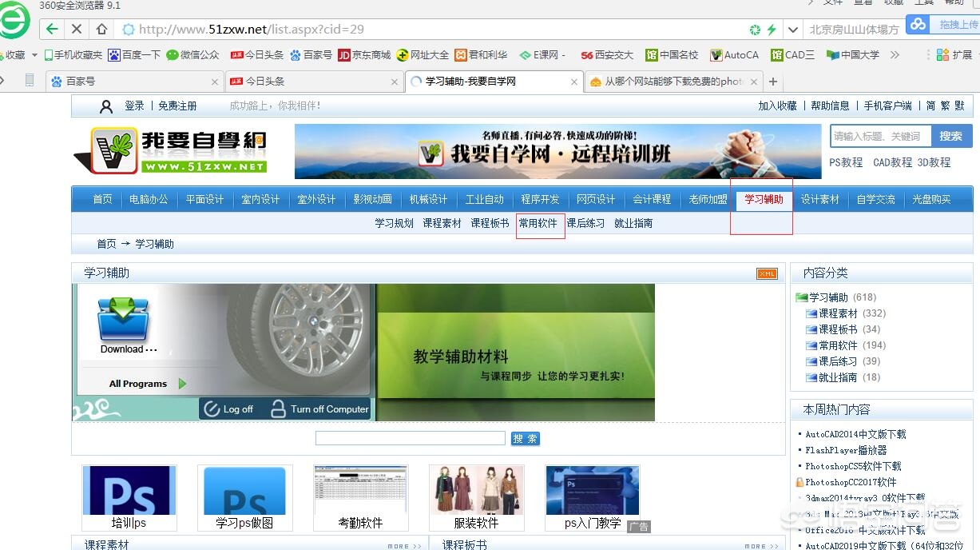Expand more bookmarks chevron

click(895, 55)
